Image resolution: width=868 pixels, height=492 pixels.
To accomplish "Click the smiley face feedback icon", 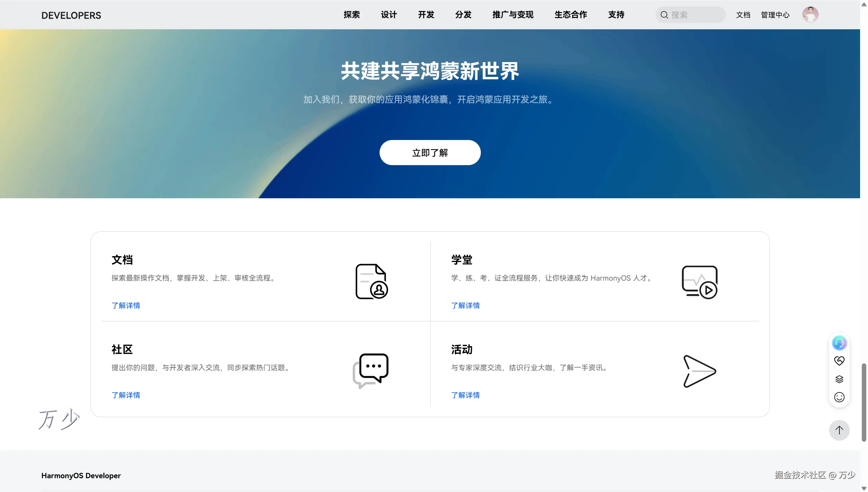I will [839, 397].
